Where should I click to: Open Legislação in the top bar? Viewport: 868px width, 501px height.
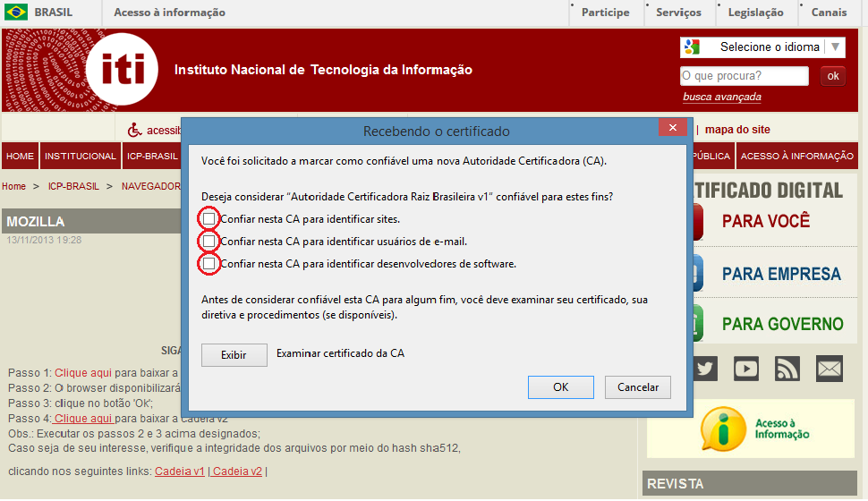755,13
